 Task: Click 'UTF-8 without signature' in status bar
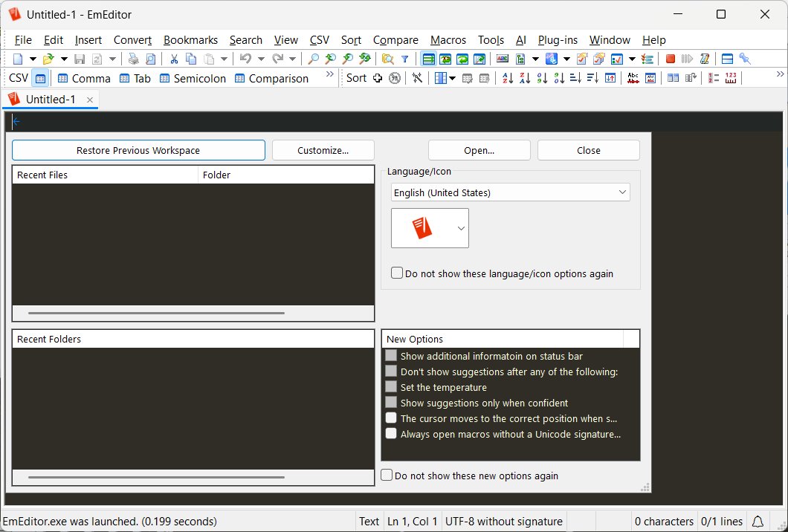pyautogui.click(x=503, y=522)
